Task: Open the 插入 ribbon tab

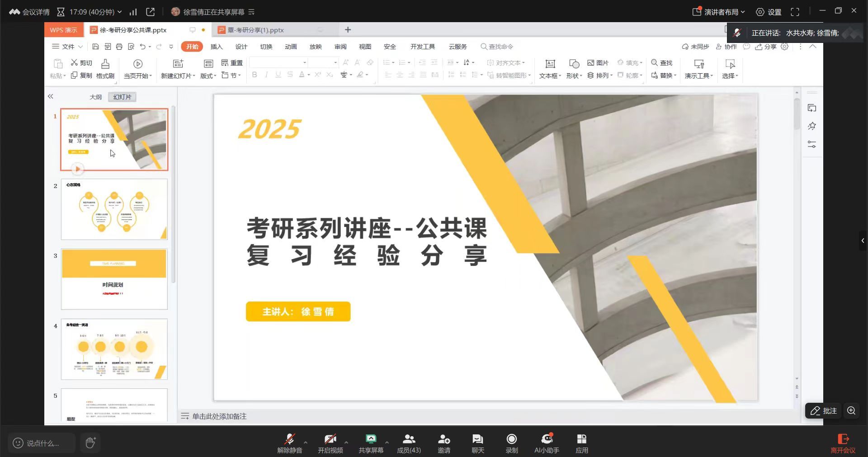Action: [x=217, y=47]
